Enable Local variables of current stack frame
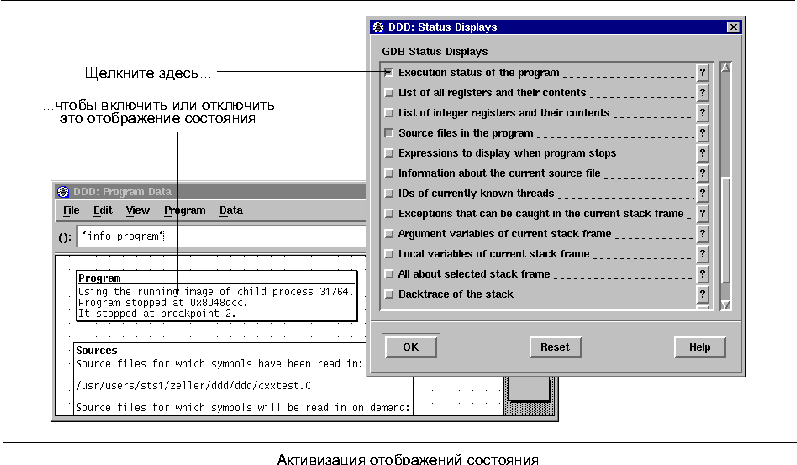This screenshot has height=465, width=797. click(x=389, y=254)
